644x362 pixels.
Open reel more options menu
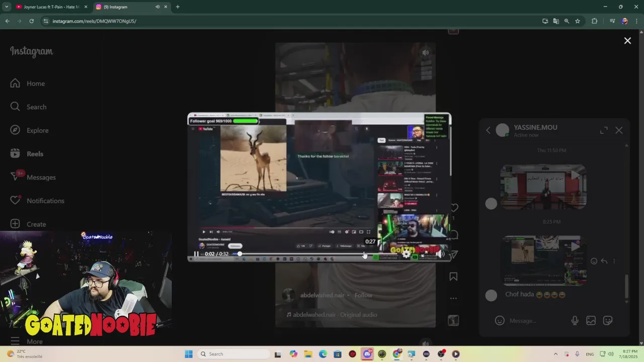(453, 298)
